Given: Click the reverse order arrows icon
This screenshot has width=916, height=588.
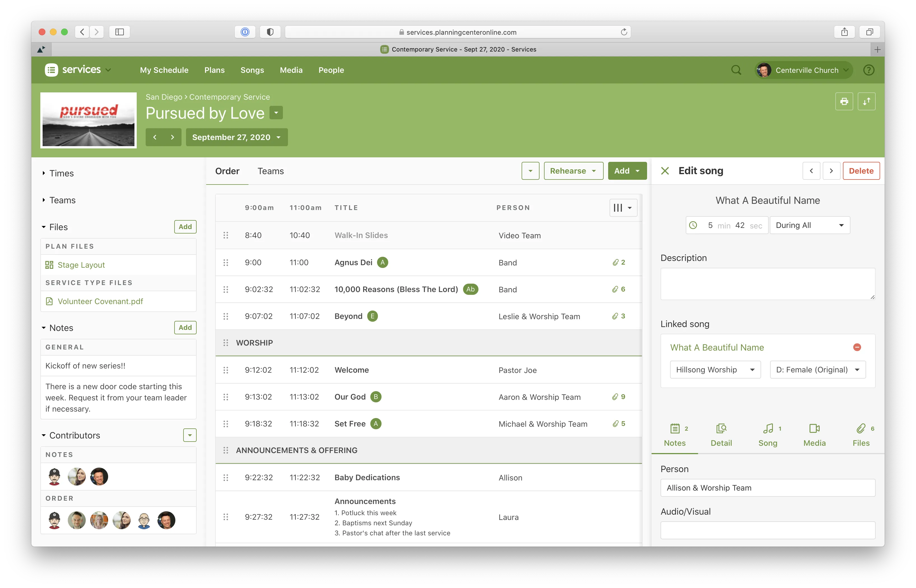Looking at the screenshot, I should coord(866,102).
